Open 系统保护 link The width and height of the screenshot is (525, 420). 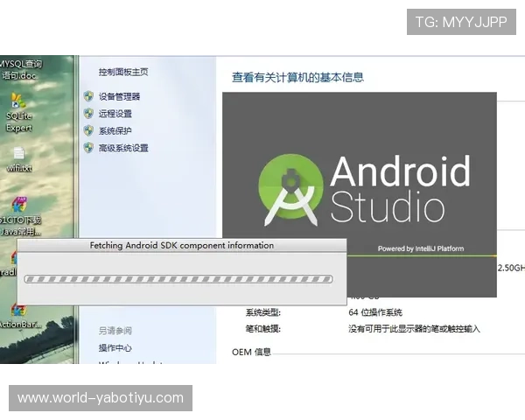pos(115,131)
